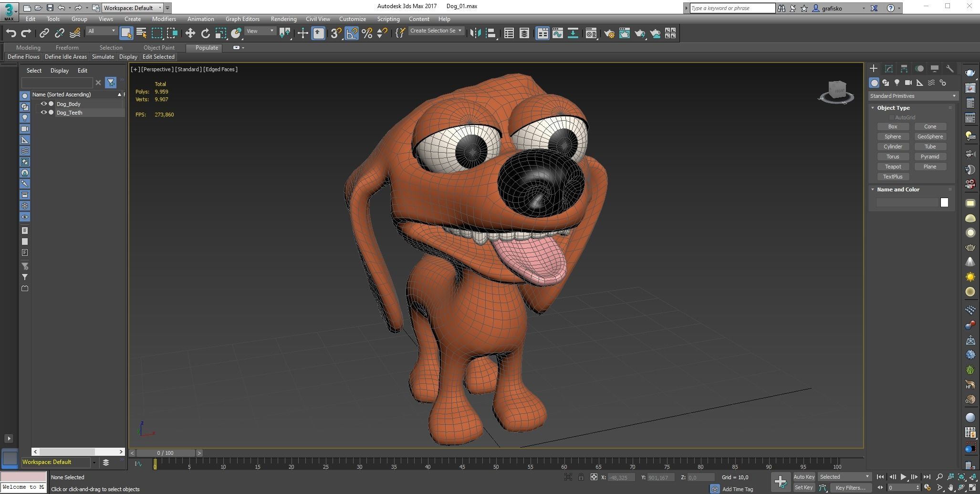
Task: Pick the Select and Scale tool
Action: point(221,33)
